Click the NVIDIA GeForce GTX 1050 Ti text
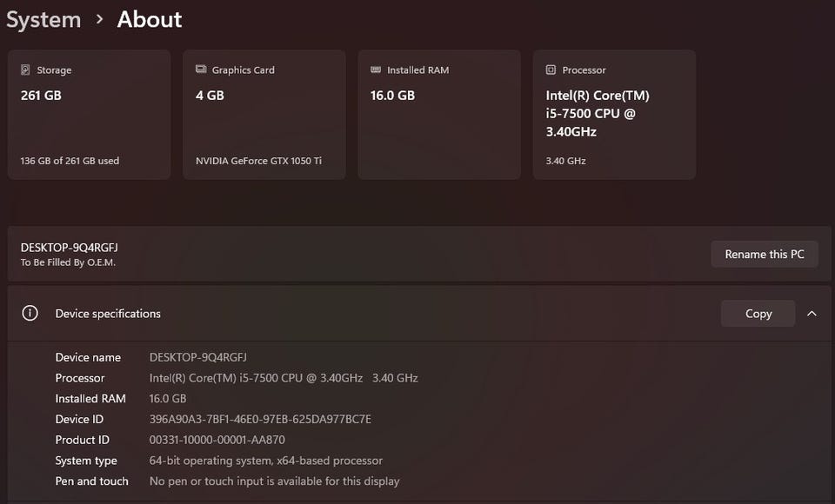 (258, 161)
